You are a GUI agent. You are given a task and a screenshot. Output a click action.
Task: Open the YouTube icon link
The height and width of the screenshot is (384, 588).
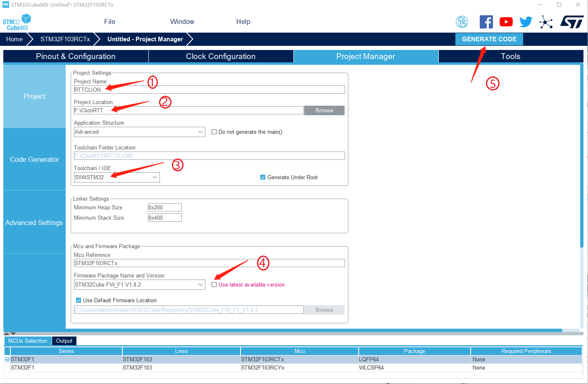tap(506, 22)
